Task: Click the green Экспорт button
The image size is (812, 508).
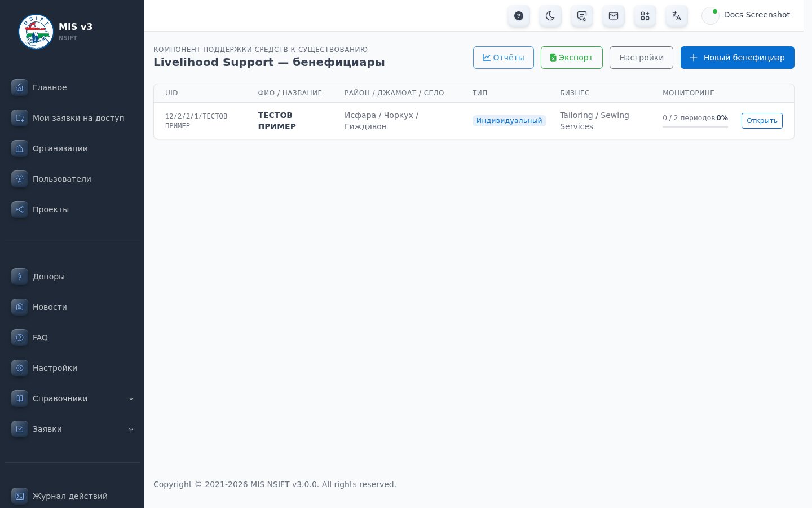Action: (x=572, y=58)
